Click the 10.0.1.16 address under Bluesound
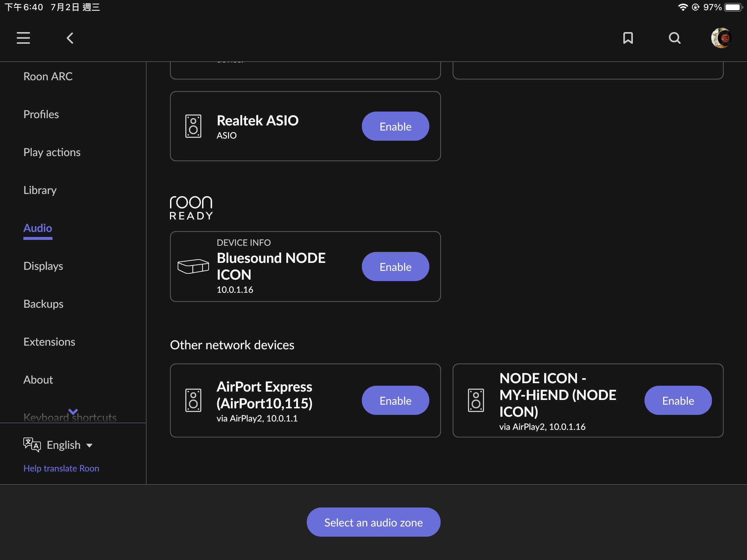Screen dimensions: 747x560 point(235,289)
